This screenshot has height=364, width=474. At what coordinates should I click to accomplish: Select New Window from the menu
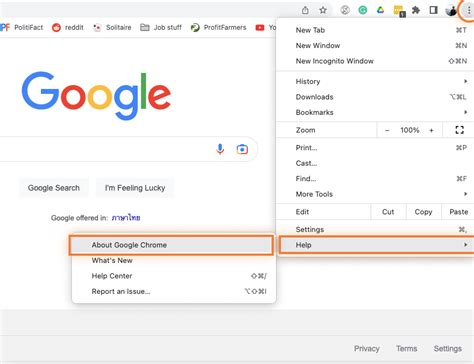coord(375,45)
